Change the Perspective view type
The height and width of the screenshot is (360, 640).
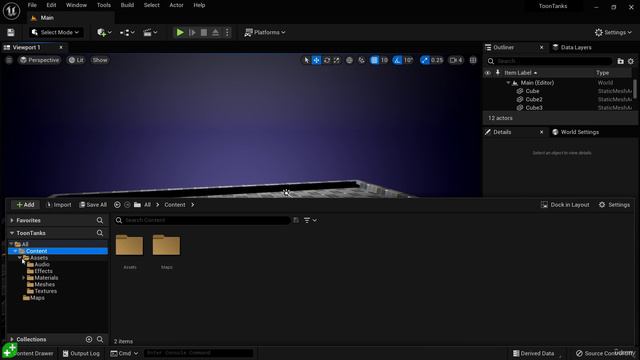click(x=39, y=60)
